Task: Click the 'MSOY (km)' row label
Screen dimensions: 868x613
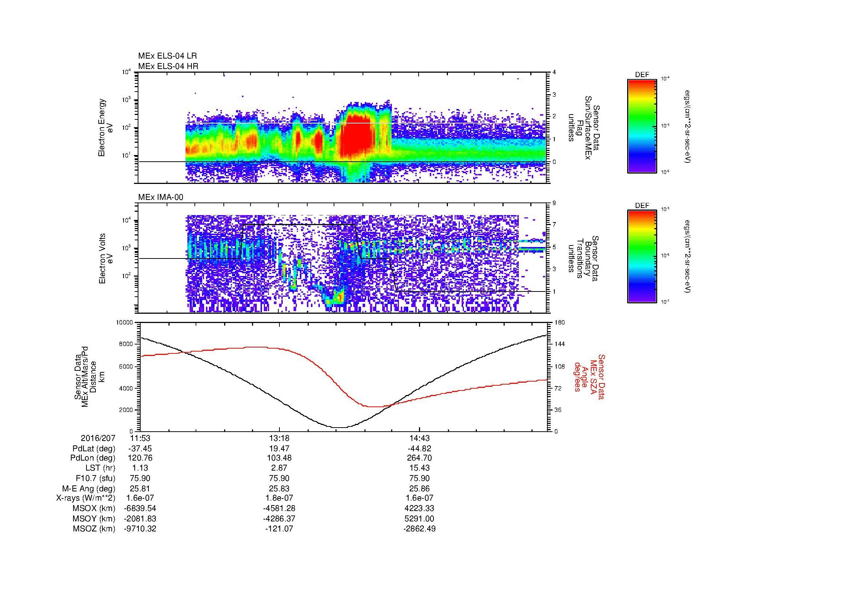Action: tap(94, 518)
